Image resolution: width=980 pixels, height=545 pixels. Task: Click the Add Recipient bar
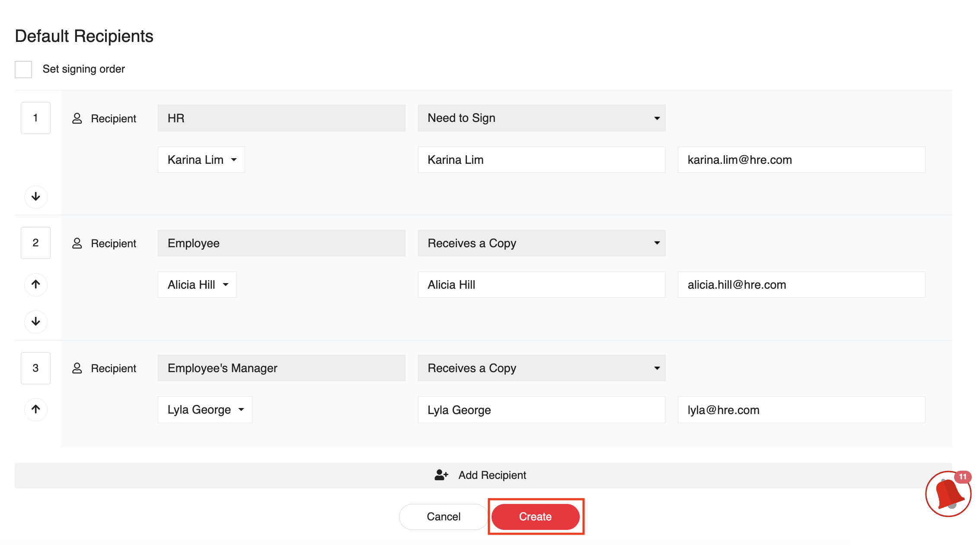pyautogui.click(x=483, y=475)
